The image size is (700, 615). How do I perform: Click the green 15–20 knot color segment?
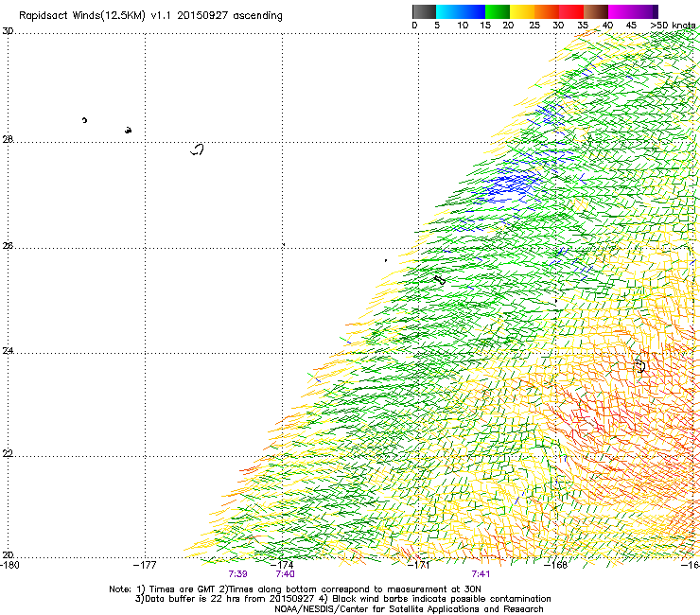[x=498, y=11]
